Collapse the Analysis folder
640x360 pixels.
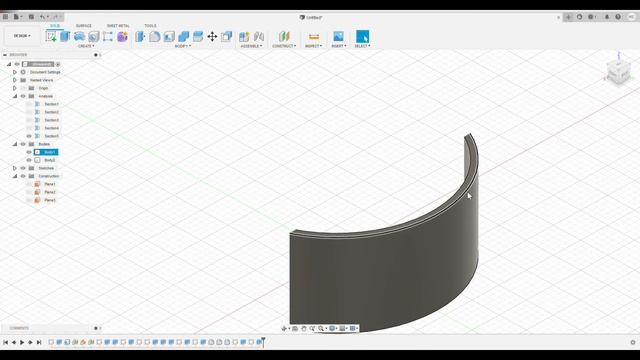(x=15, y=96)
